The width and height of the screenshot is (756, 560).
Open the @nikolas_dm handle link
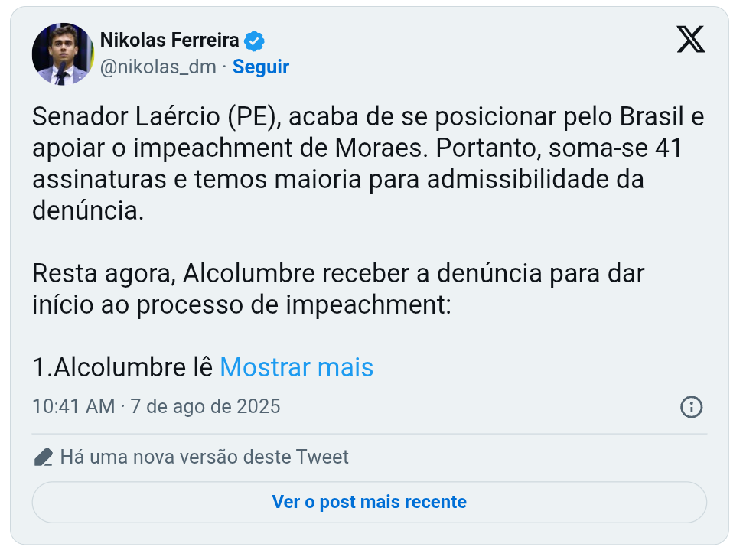158,67
